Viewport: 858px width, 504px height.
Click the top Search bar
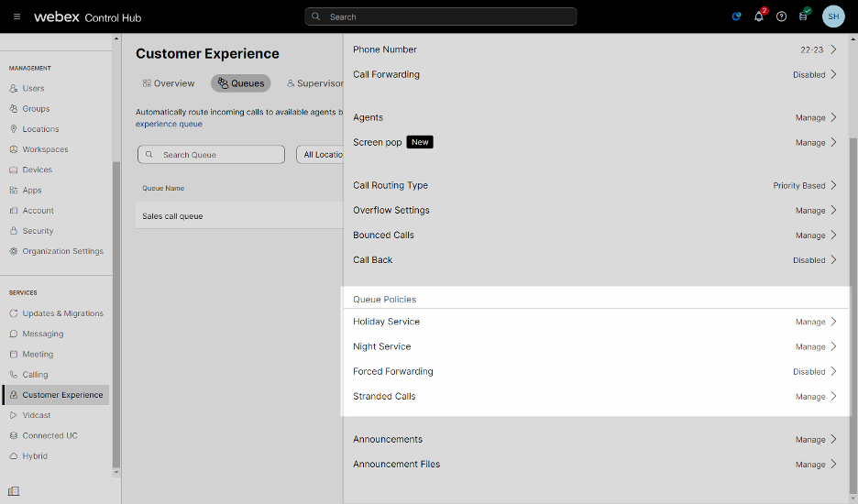pos(441,16)
